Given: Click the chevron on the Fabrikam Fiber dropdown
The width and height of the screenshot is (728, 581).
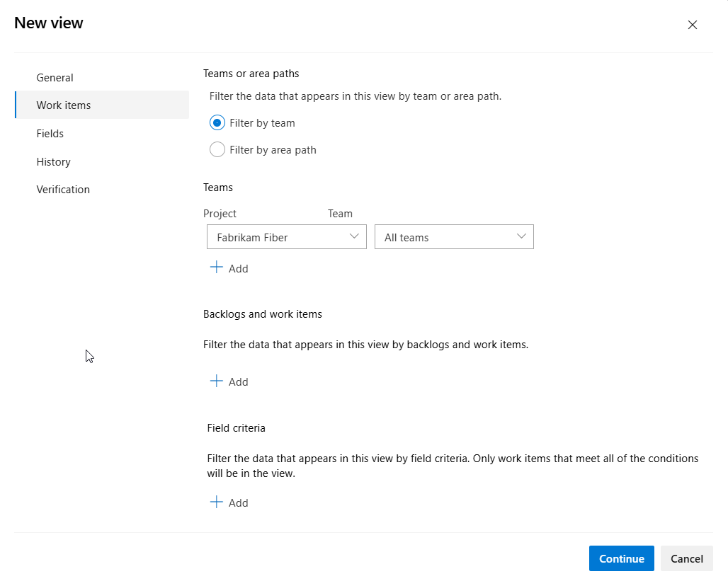Looking at the screenshot, I should click(x=355, y=236).
